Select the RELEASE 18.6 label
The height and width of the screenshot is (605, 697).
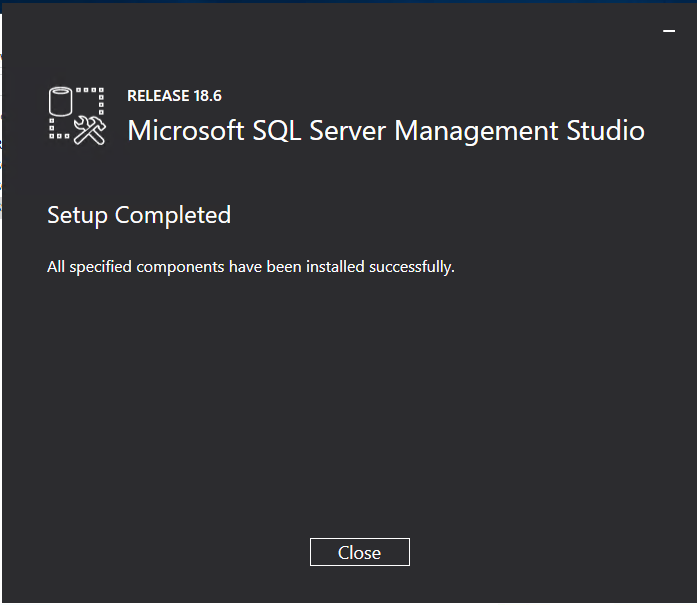[174, 96]
